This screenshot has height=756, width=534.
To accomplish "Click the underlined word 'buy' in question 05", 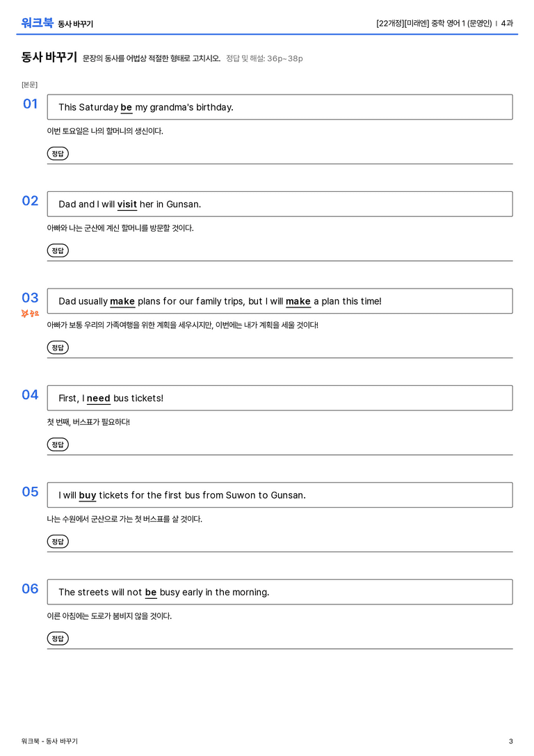I will click(88, 495).
